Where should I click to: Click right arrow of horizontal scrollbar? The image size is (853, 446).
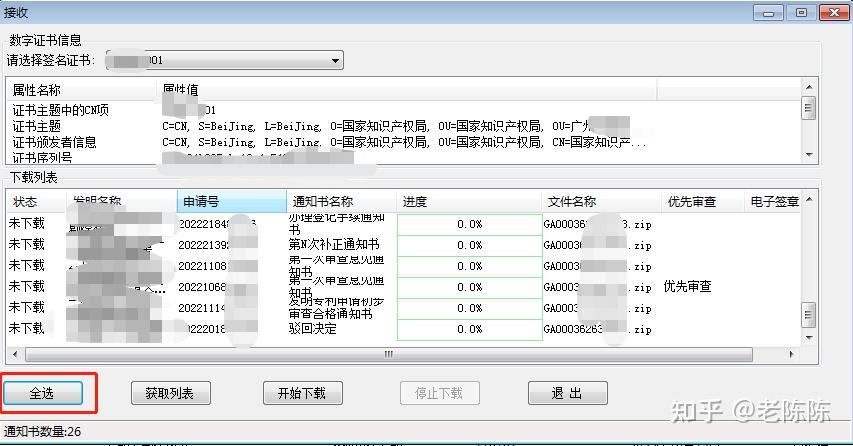point(791,354)
